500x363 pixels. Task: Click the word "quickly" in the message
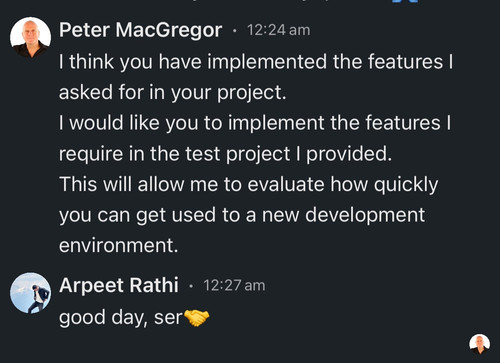pos(406,185)
